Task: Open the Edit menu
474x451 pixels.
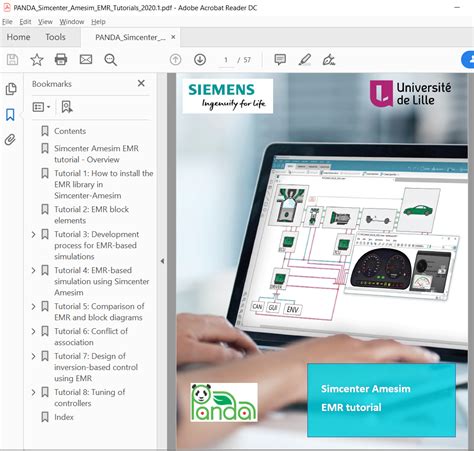Action: click(25, 22)
